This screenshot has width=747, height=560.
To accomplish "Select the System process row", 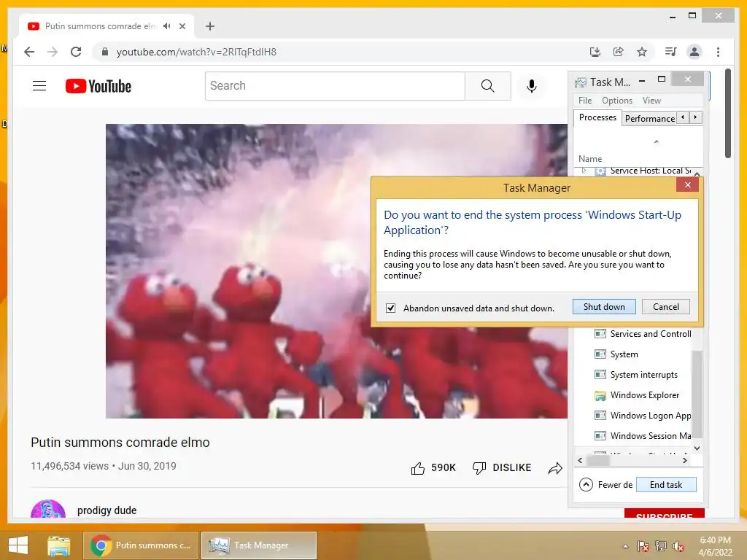I will [632, 354].
